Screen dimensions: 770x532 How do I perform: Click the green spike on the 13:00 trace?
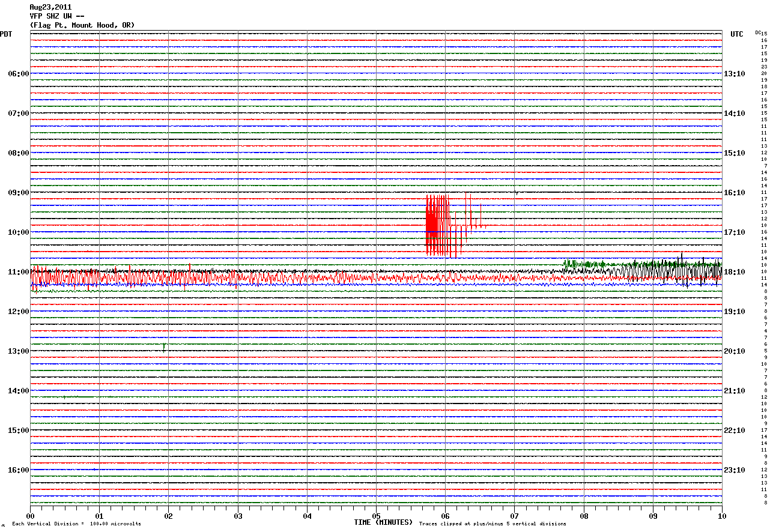pyautogui.click(x=164, y=346)
